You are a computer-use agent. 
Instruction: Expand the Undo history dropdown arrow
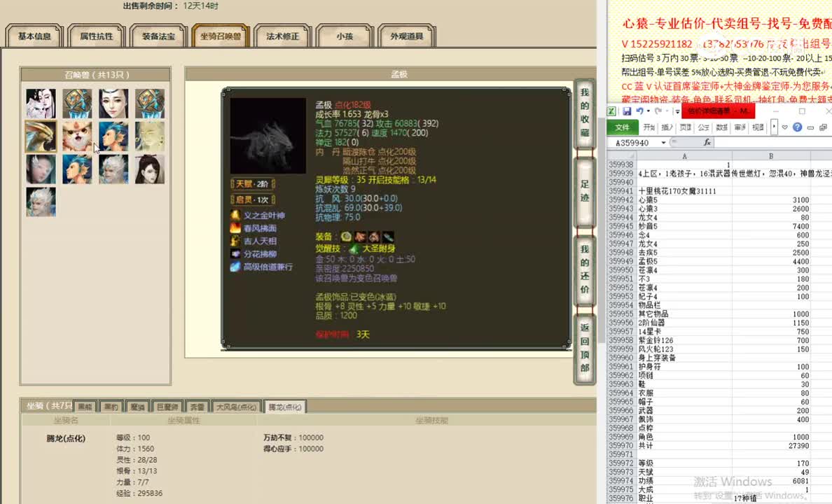click(x=649, y=111)
